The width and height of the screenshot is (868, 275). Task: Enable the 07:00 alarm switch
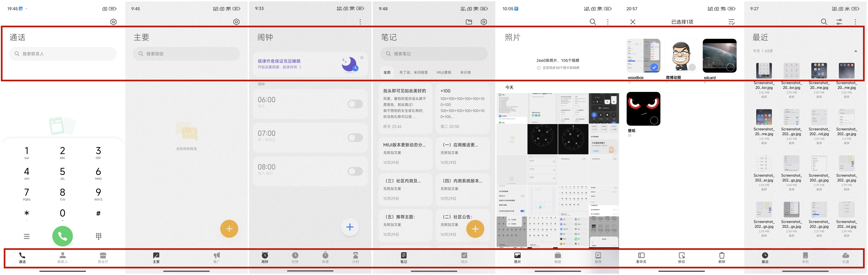355,138
